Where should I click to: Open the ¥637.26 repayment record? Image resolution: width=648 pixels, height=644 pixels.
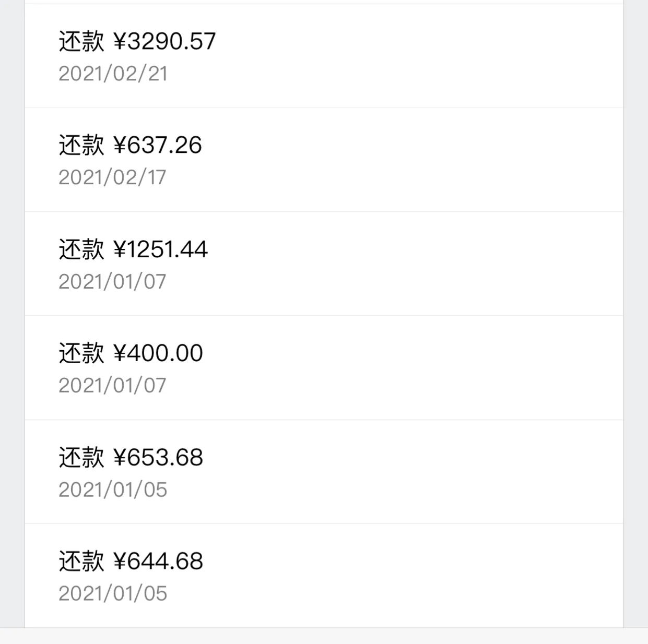click(x=324, y=160)
